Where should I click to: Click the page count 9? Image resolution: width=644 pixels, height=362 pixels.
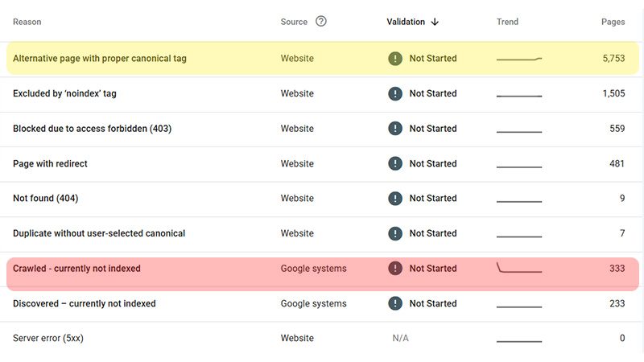(x=622, y=198)
